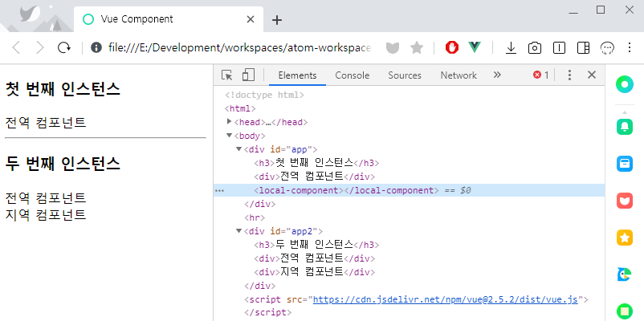Close the DevTools panel
Viewport: 644px width, 321px height.
592,75
